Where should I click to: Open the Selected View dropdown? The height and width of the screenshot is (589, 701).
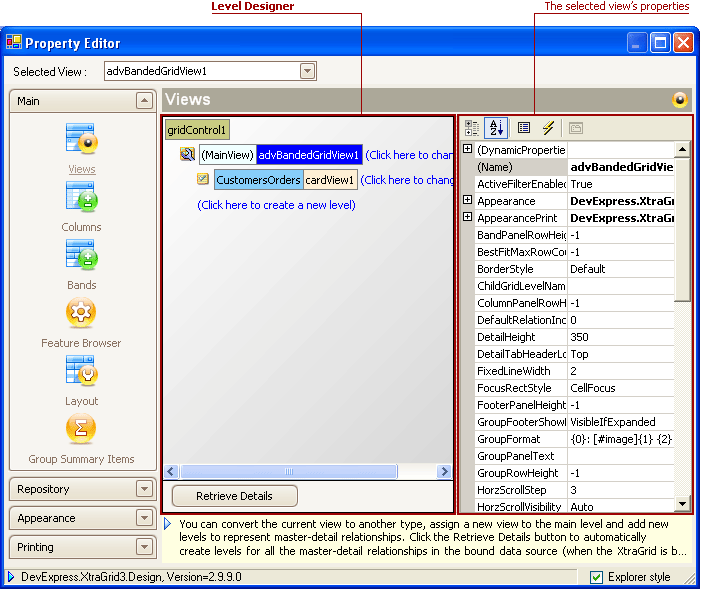point(308,71)
